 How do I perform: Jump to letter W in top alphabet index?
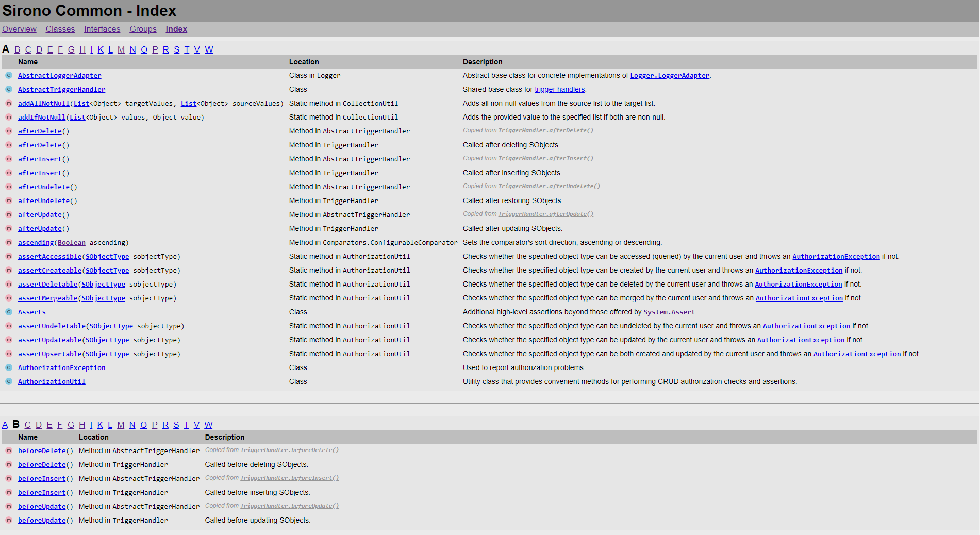pos(209,49)
